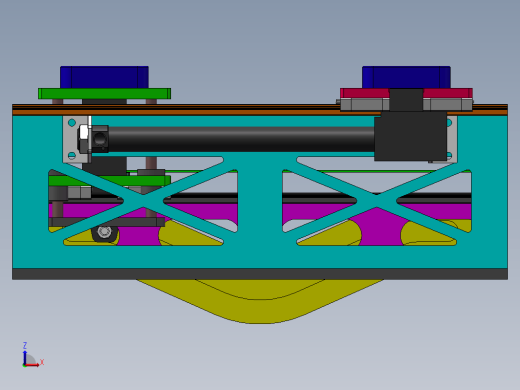520x390 pixels.
Task: Select the white hex nut on left bracket
Action: 84,133
